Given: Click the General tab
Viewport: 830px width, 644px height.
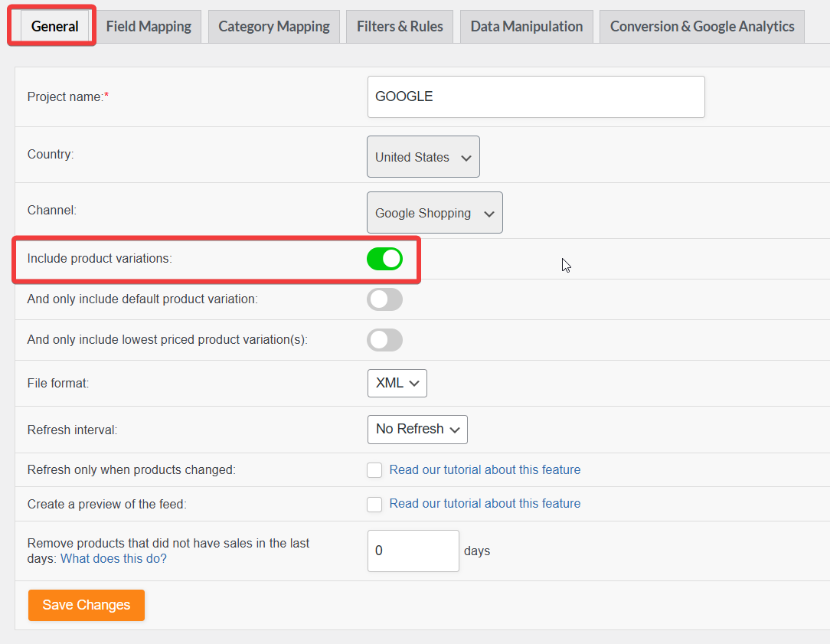Looking at the screenshot, I should click(54, 27).
